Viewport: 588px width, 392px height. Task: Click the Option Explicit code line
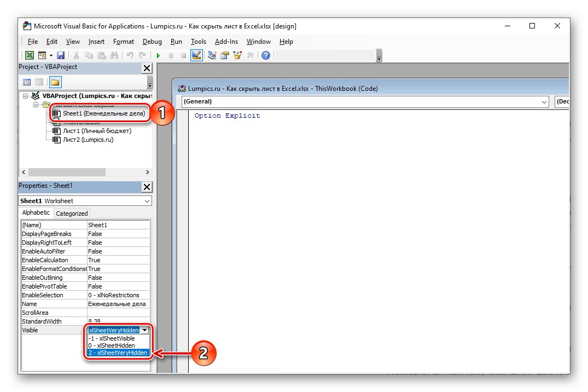[x=227, y=116]
